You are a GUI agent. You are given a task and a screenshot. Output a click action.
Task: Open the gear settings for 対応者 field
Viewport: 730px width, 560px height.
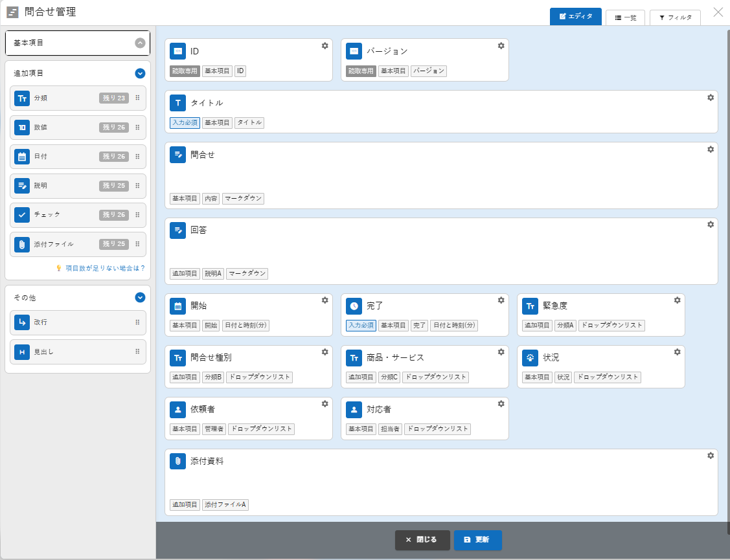pyautogui.click(x=501, y=404)
